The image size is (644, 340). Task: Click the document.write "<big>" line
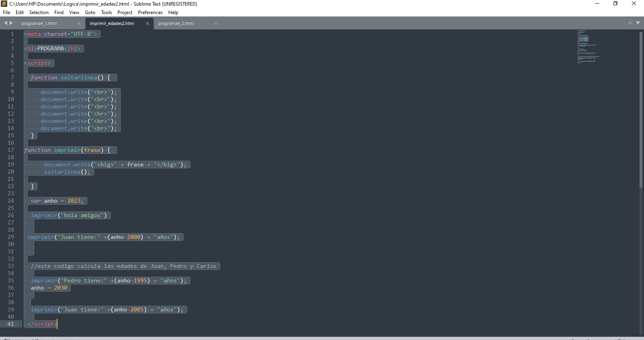pyautogui.click(x=115, y=165)
